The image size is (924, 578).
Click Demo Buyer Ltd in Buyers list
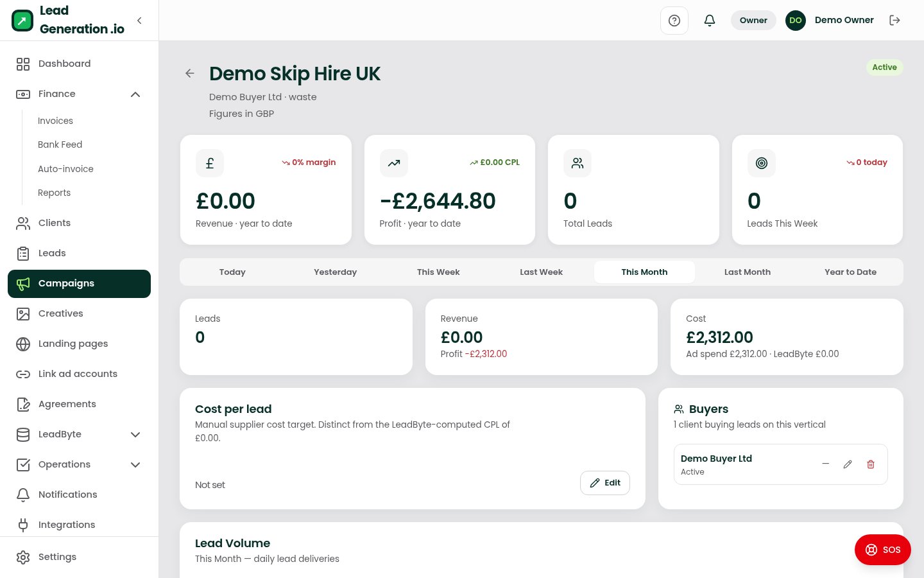pos(716,459)
